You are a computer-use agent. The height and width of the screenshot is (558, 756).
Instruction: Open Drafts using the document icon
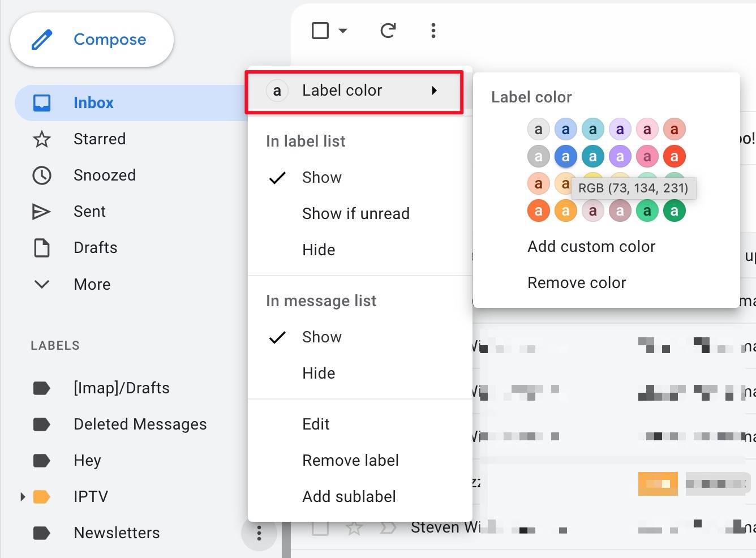coord(42,247)
